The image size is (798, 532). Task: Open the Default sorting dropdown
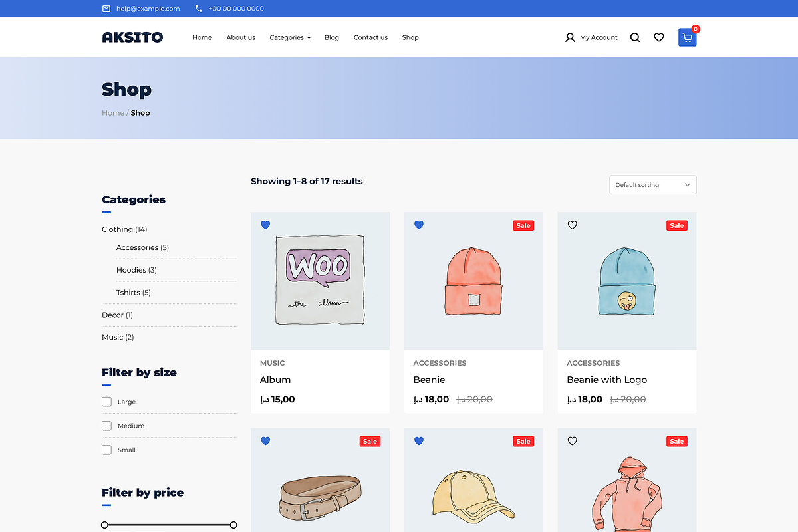[x=653, y=185]
